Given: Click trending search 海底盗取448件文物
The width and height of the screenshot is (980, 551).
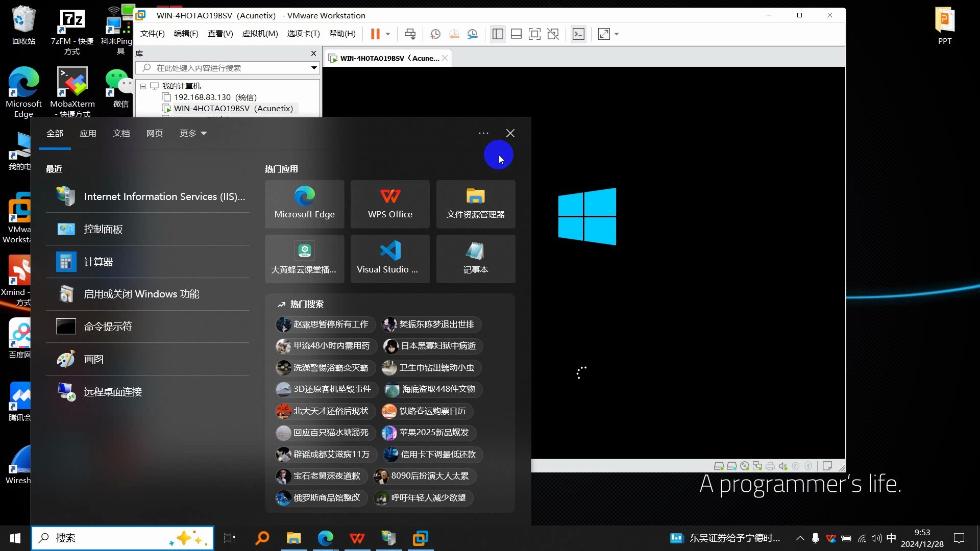Looking at the screenshot, I should tap(432, 389).
